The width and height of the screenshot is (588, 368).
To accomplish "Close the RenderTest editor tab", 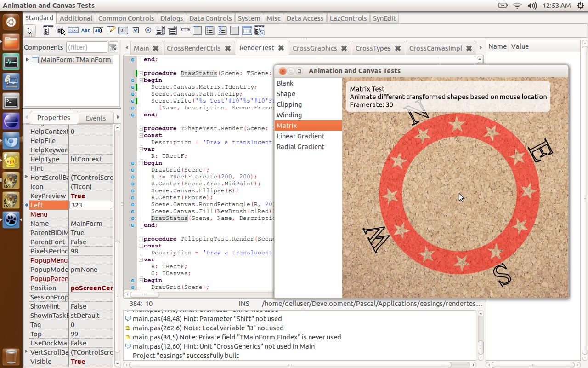I will tap(281, 48).
